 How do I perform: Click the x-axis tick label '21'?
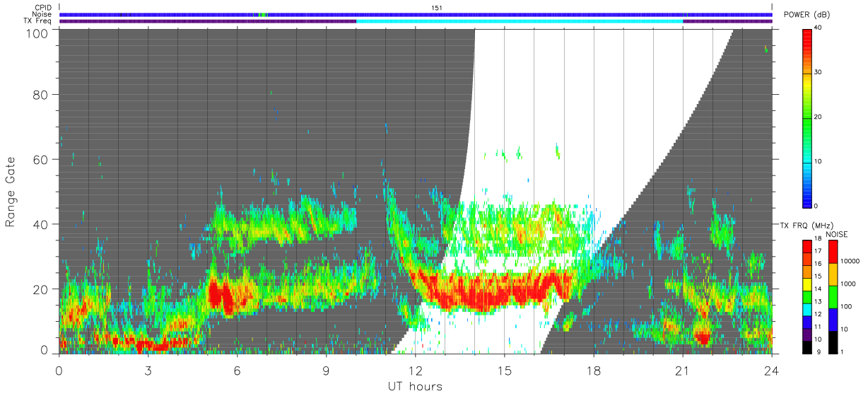click(x=683, y=370)
